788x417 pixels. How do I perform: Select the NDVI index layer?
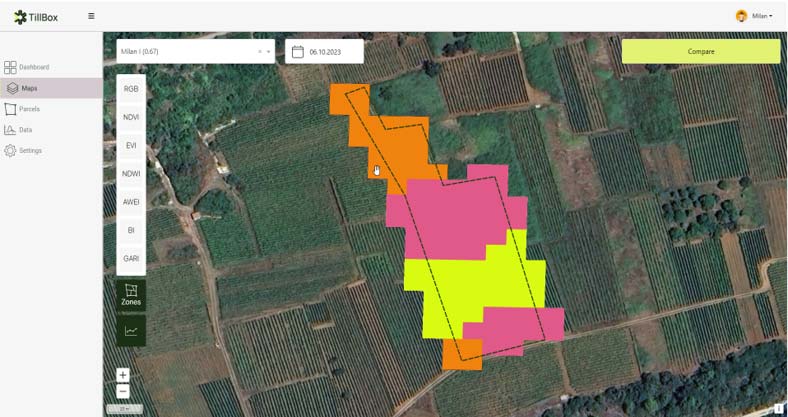point(131,117)
